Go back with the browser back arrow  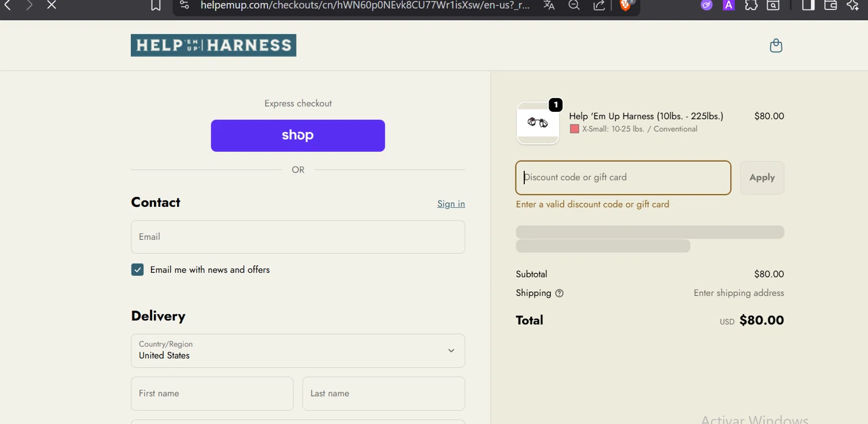pos(8,5)
